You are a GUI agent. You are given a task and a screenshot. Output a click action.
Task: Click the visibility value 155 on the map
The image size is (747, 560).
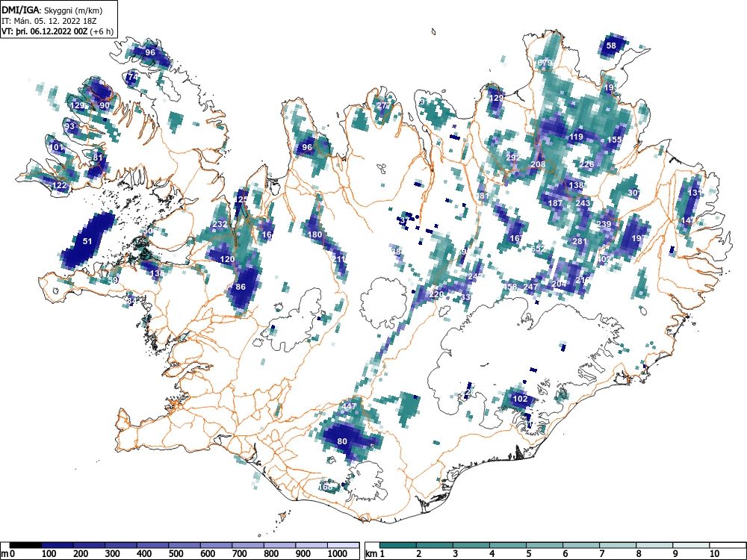click(615, 140)
